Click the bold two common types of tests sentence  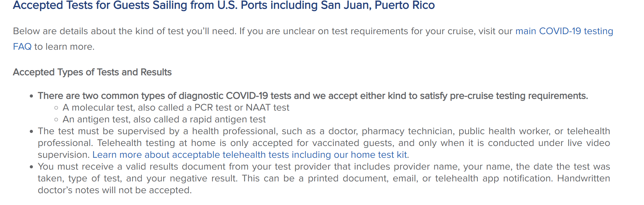tap(313, 96)
